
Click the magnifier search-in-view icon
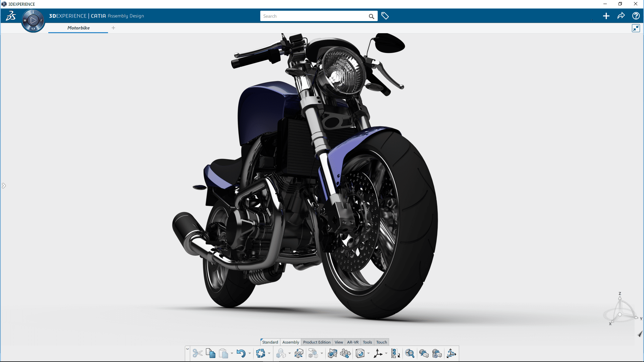(410, 353)
